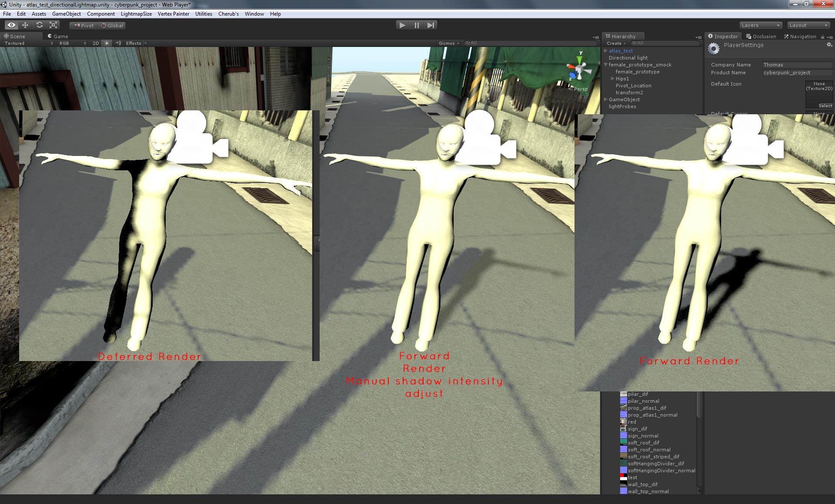Toggle scene audio (speaker icon)

point(118,43)
